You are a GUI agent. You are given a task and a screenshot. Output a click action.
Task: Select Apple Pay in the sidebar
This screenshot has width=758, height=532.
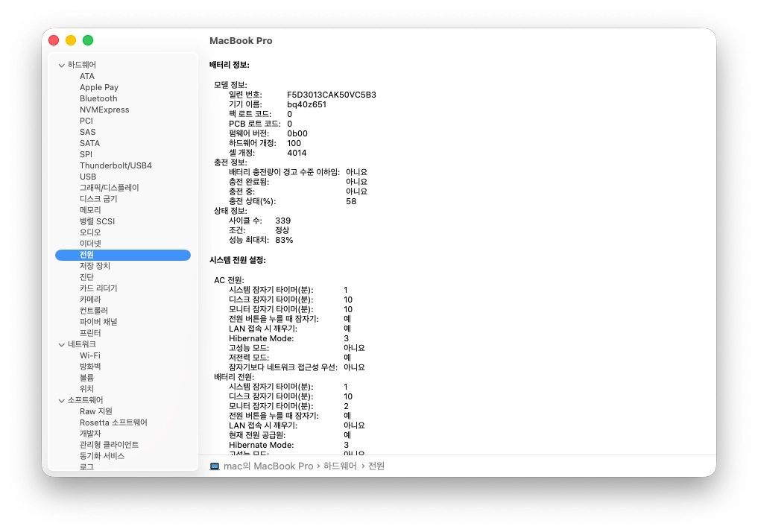click(99, 87)
